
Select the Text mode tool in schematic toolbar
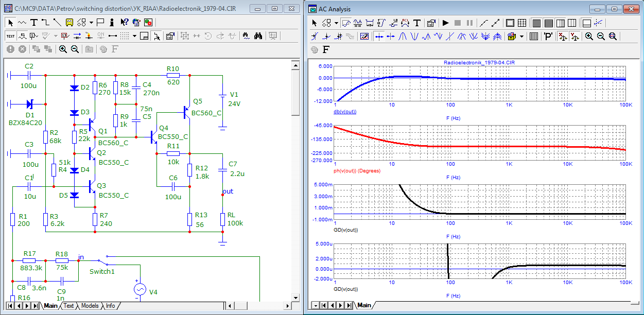coord(34,23)
